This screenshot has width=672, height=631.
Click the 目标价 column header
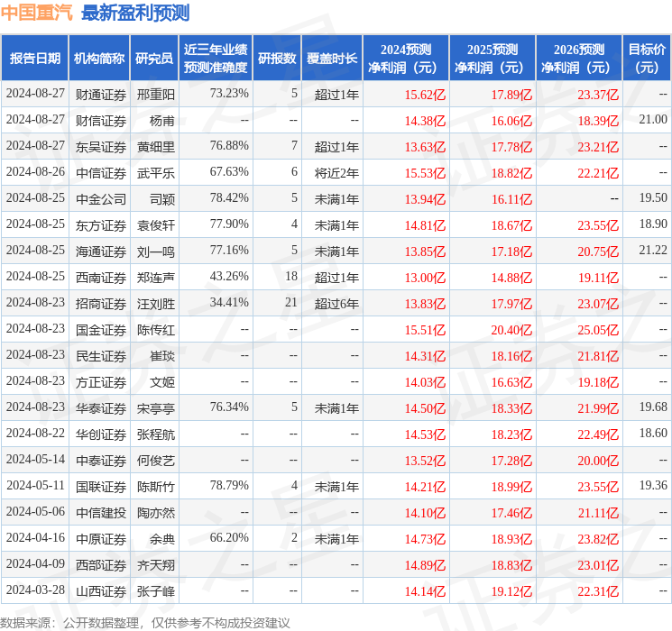click(x=647, y=59)
